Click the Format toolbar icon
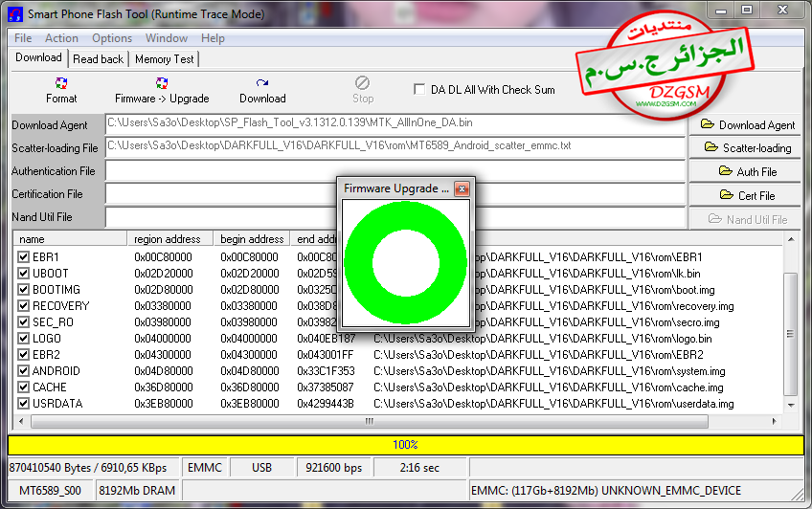Image resolution: width=812 pixels, height=509 pixels. click(x=61, y=83)
